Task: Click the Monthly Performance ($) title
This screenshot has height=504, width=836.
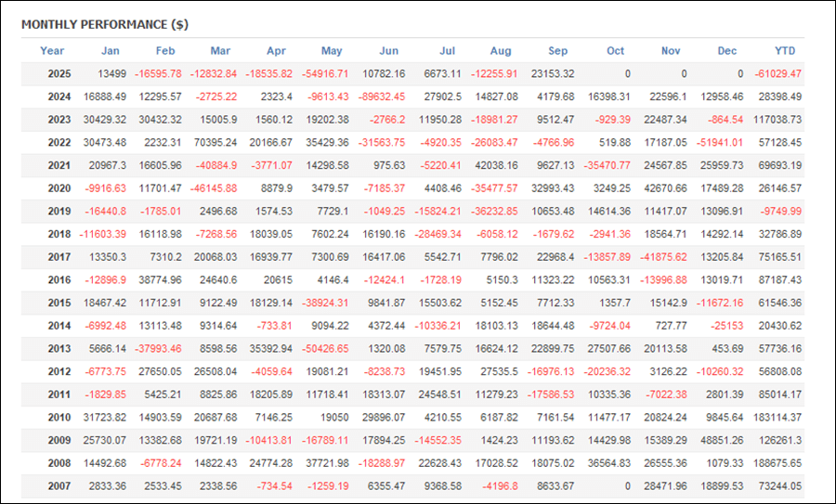Action: pos(105,24)
